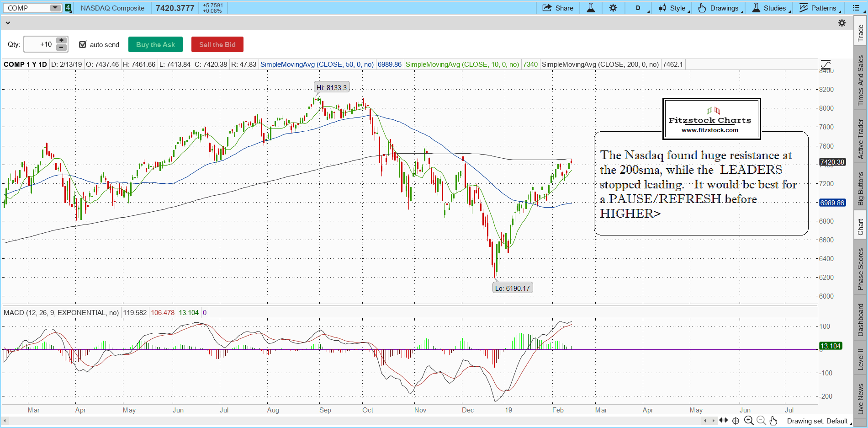Toggle the auto send checkbox
The height and width of the screenshot is (428, 868).
pyautogui.click(x=83, y=44)
